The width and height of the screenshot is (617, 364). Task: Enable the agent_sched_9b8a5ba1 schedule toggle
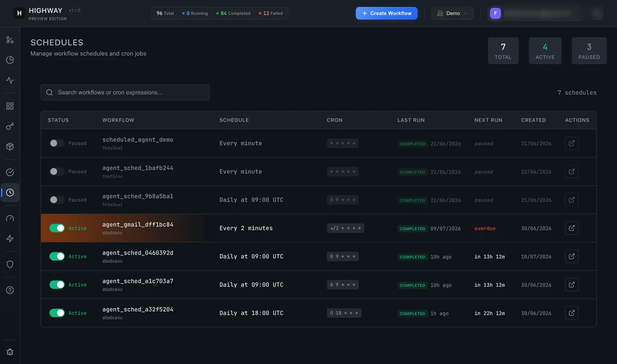coord(57,200)
